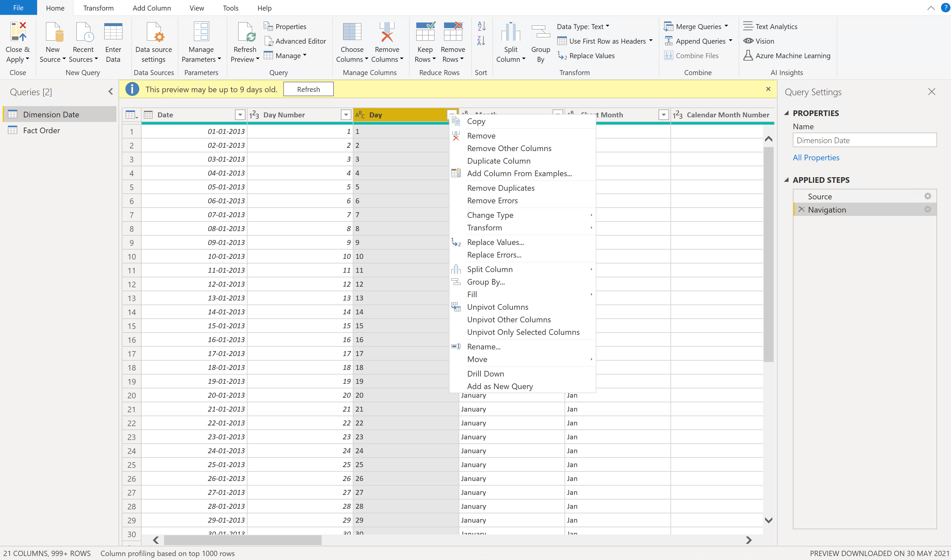Choose Remove Duplicates from the context menu

coord(501,187)
